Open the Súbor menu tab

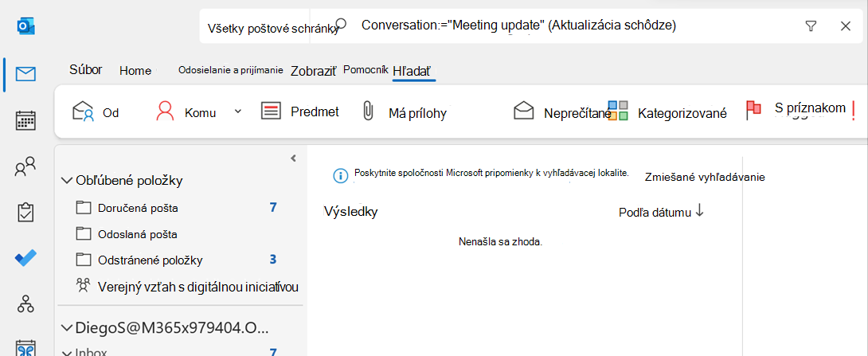[86, 70]
